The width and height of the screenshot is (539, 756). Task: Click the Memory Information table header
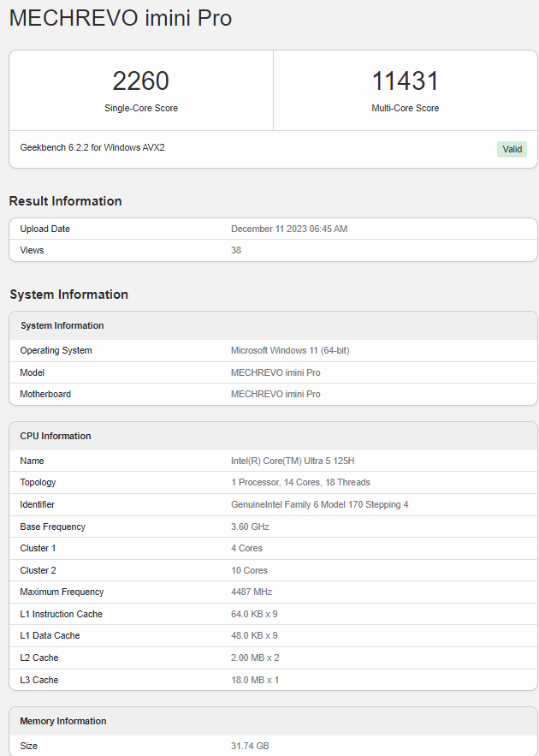pyautogui.click(x=63, y=721)
